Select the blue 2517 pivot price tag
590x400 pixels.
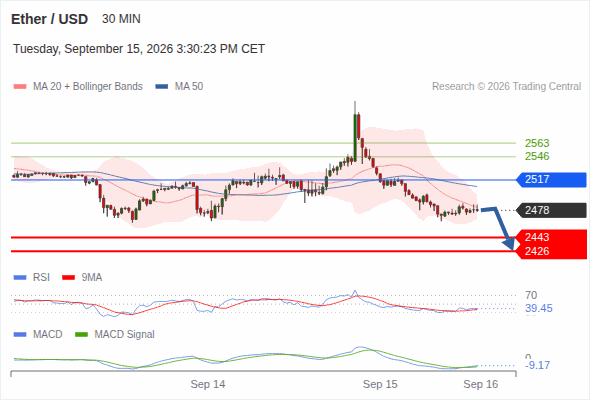pos(551,179)
